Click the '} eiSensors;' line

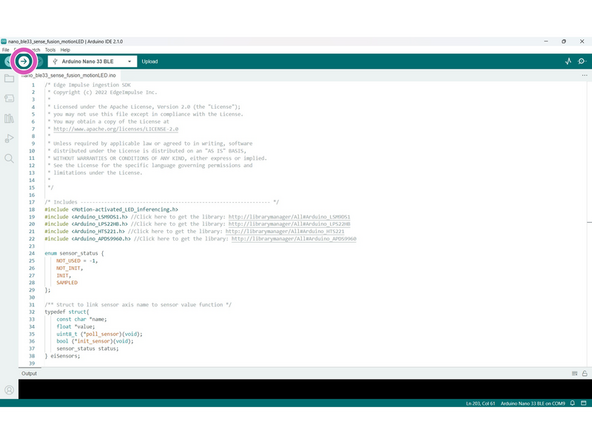click(x=62, y=356)
